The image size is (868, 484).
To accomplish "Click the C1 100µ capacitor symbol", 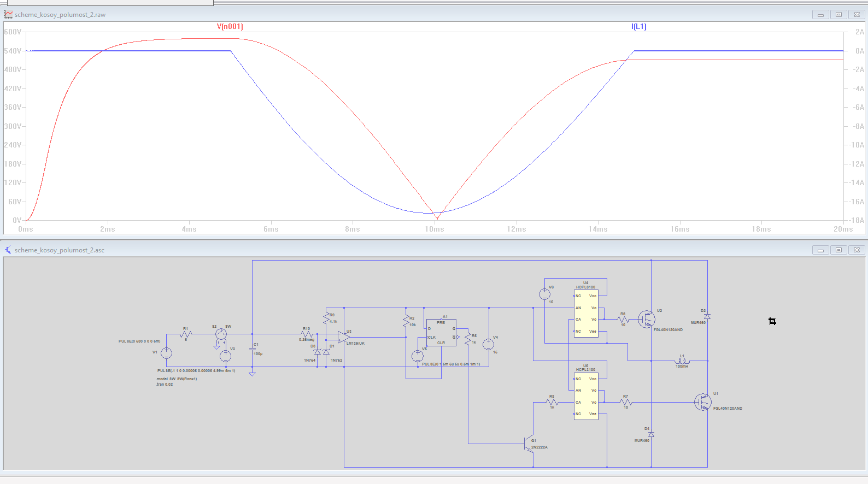I will tap(252, 349).
